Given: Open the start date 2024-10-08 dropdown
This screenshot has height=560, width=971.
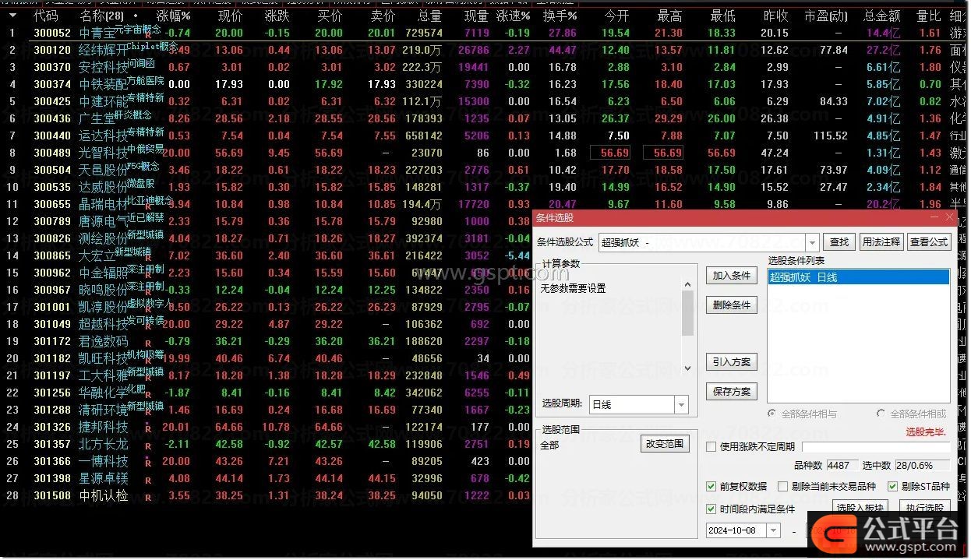Looking at the screenshot, I should 773,530.
